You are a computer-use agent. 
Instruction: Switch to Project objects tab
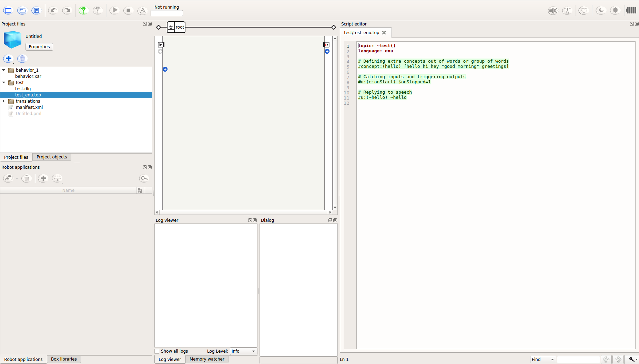coord(52,157)
